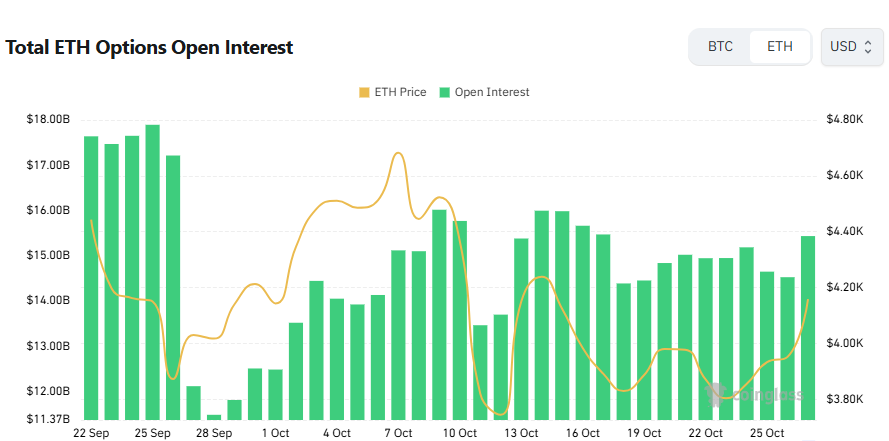The image size is (889, 441).
Task: Click the shortest bar on 28 Sep
Action: [214, 417]
